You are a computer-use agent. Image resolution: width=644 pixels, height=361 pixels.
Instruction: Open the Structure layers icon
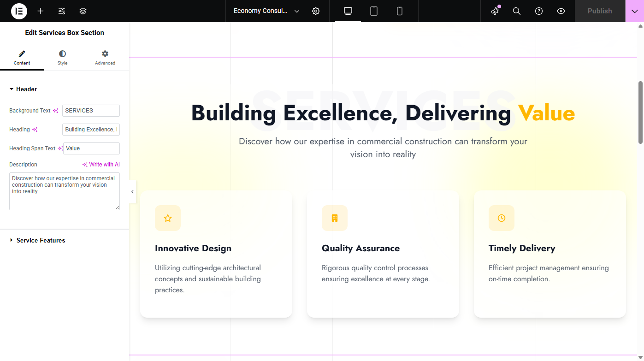pos(83,11)
